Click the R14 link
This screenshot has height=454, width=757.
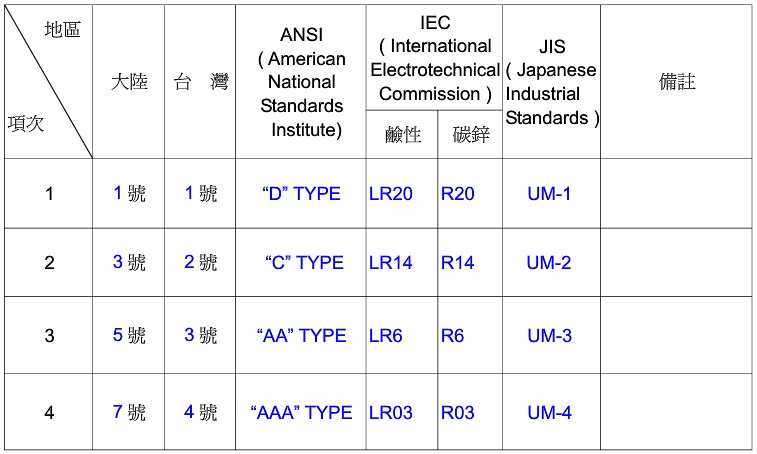click(x=457, y=263)
